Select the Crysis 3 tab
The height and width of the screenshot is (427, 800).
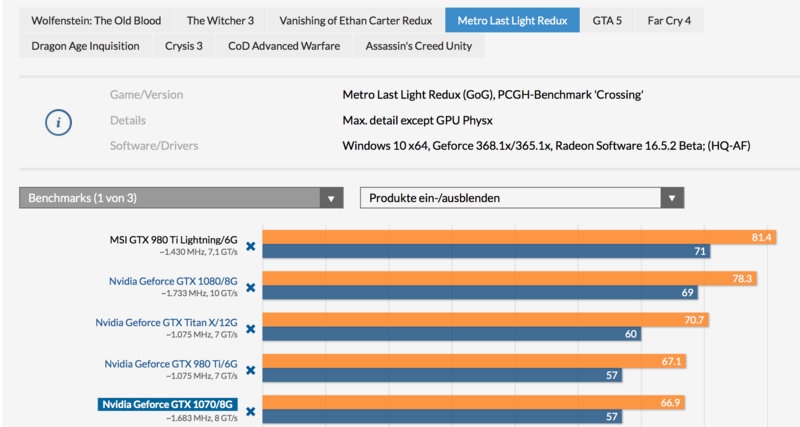(184, 46)
